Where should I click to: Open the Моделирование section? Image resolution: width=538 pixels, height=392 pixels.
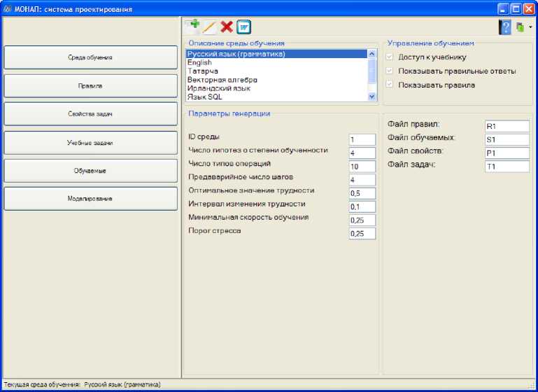pos(90,198)
